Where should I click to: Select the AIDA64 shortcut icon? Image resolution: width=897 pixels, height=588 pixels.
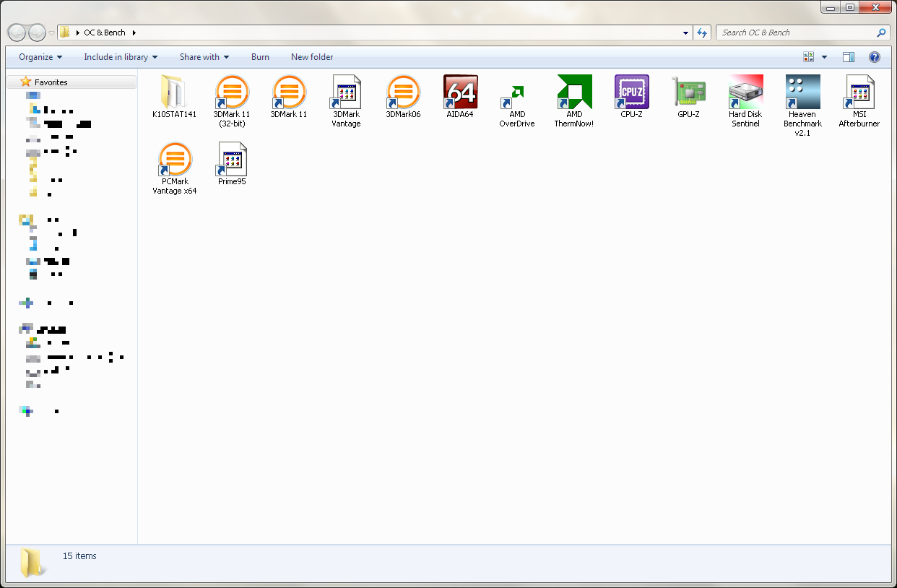click(460, 92)
